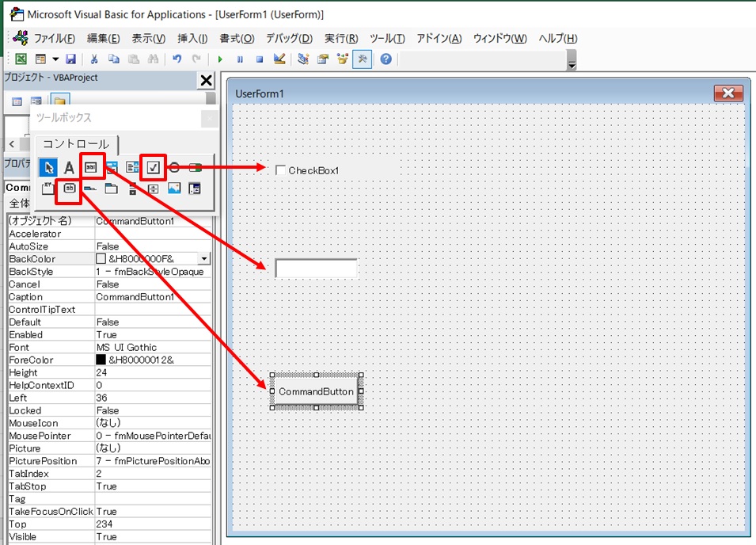
Task: Click the Redo arrow icon
Action: [x=196, y=59]
